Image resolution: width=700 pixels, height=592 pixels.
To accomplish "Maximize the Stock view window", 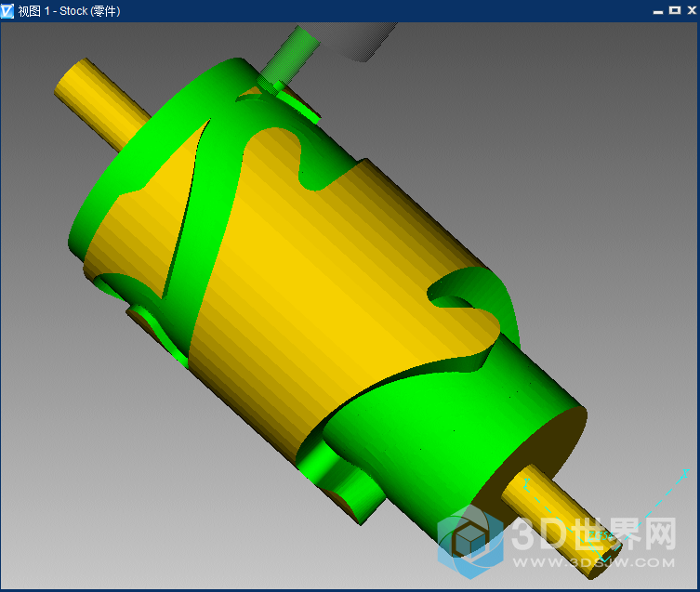I will 675,10.
